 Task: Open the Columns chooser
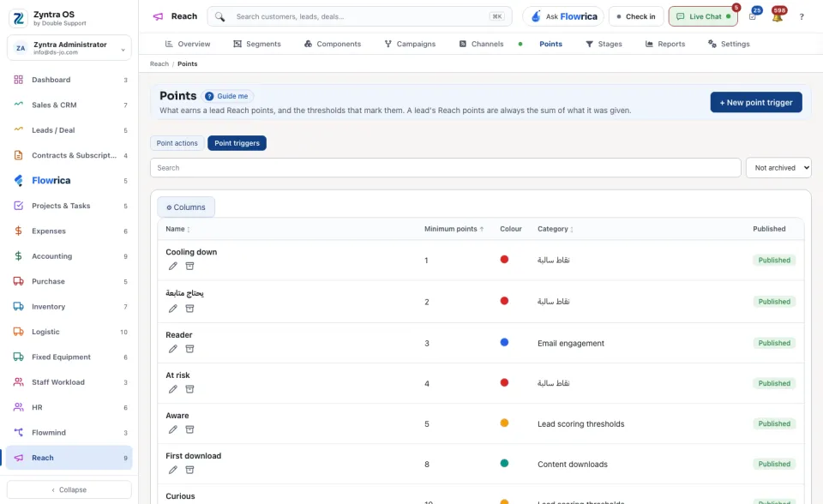tap(186, 207)
